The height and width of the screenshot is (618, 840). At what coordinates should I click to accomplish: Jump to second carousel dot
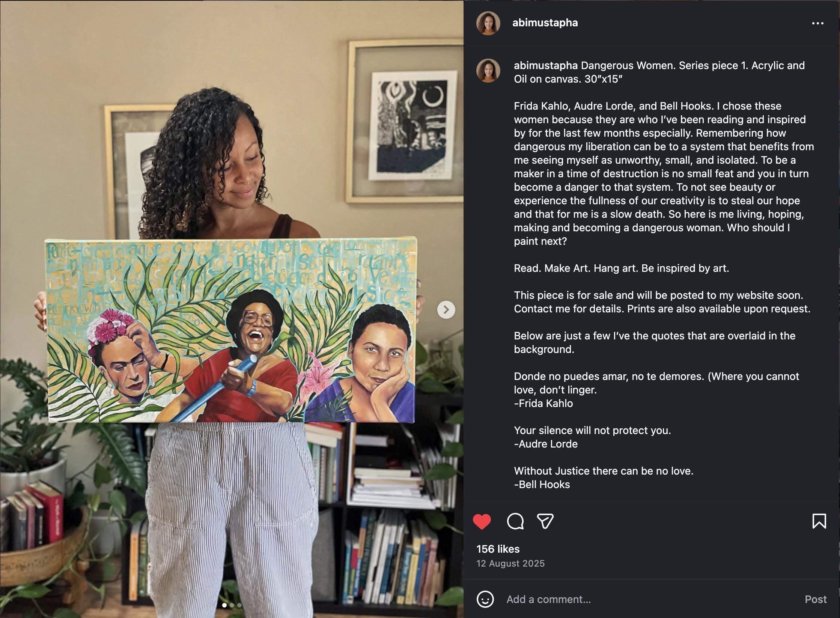click(232, 605)
